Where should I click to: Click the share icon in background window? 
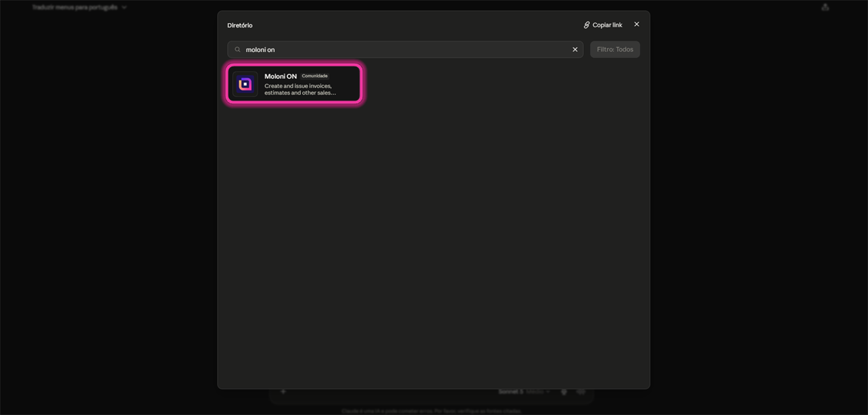tap(825, 7)
